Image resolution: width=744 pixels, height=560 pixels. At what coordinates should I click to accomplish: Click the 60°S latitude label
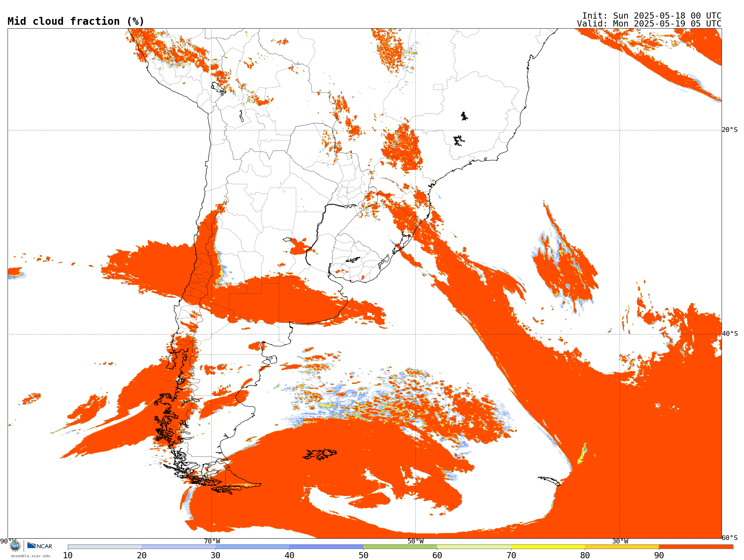tap(730, 538)
